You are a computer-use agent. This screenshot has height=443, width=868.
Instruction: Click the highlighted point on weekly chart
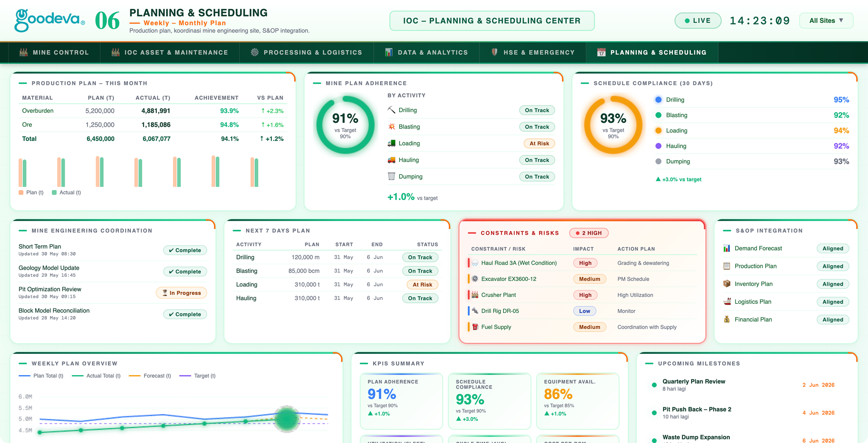pyautogui.click(x=287, y=419)
